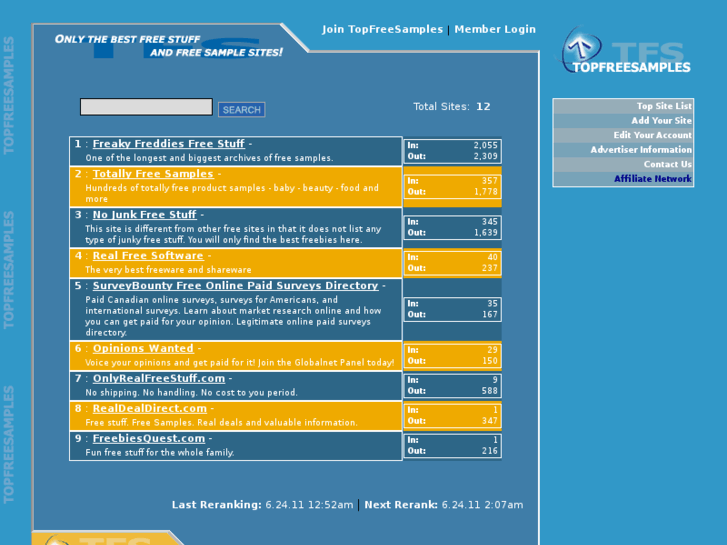
Task: Click Totally Free Samples Out count 1,778
Action: (485, 192)
